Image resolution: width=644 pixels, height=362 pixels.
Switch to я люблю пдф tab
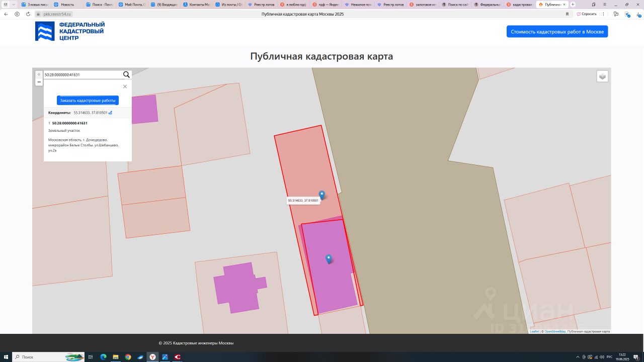293,5
